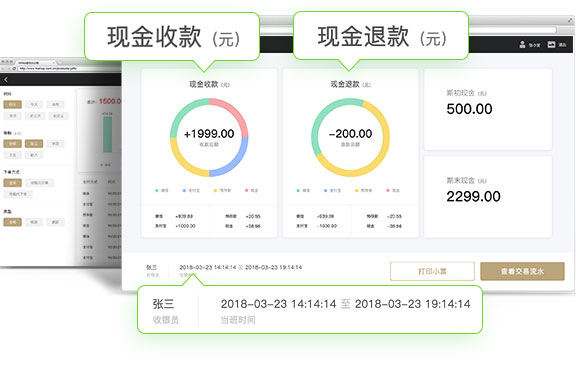Toggle the yellow legend dot under the 现金收款 chart
The height and width of the screenshot is (368, 576).
pyautogui.click(x=215, y=190)
